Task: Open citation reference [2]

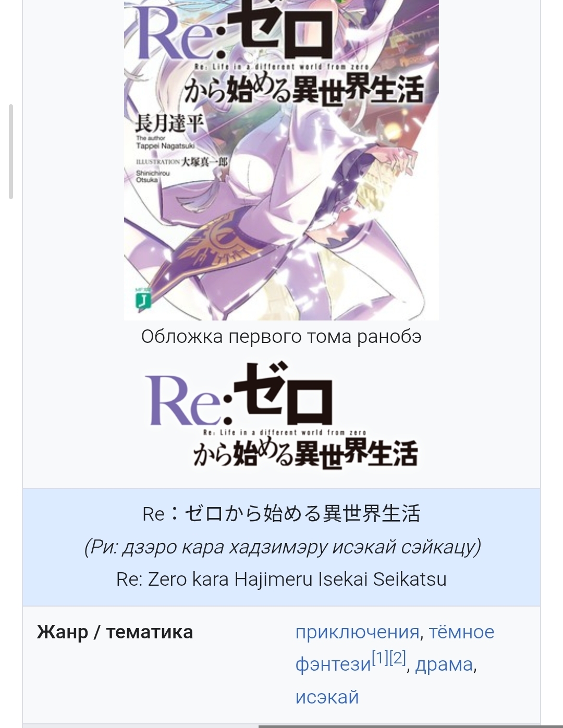Action: point(398,658)
